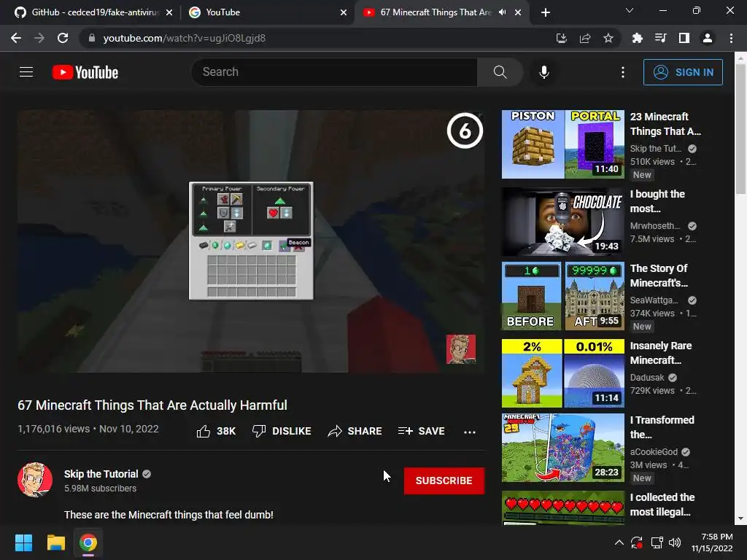Click the SIGN IN button

point(683,72)
